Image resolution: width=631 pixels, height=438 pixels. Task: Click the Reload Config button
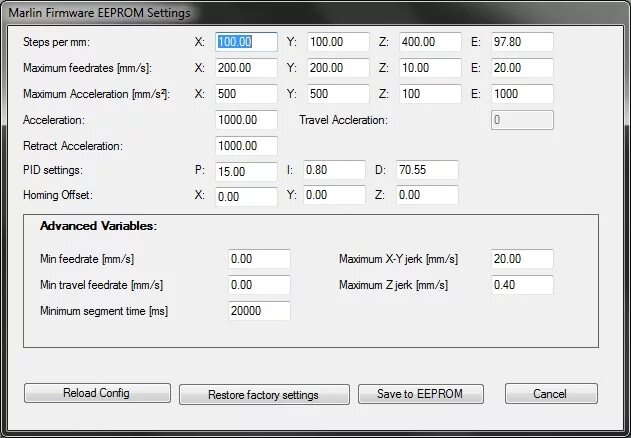[x=97, y=393]
